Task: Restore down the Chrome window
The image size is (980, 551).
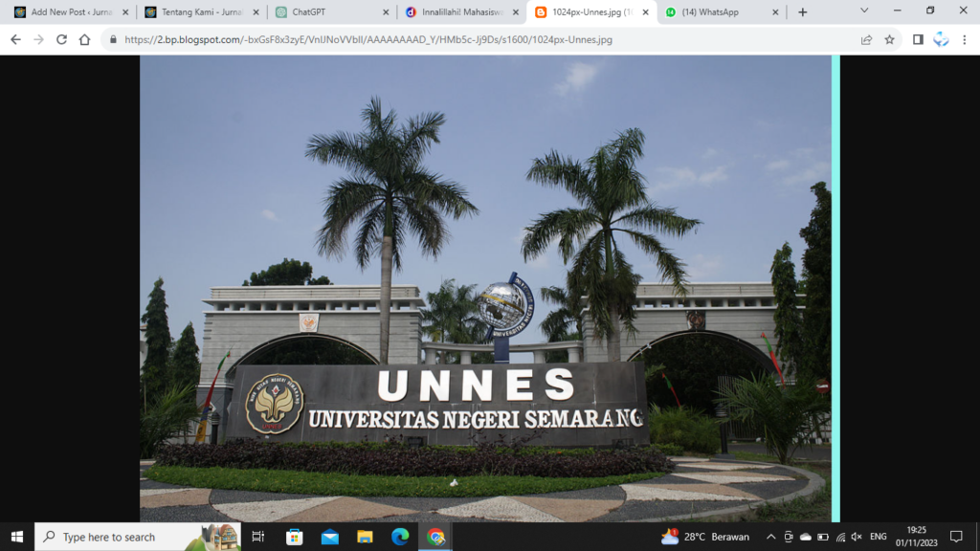Action: point(930,11)
